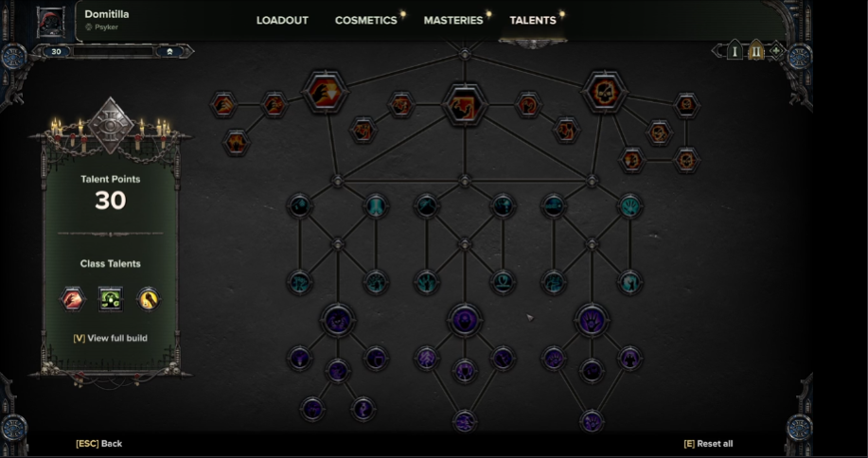Viewport: 868px width, 458px height.
Task: Click View full build
Action: coord(110,338)
